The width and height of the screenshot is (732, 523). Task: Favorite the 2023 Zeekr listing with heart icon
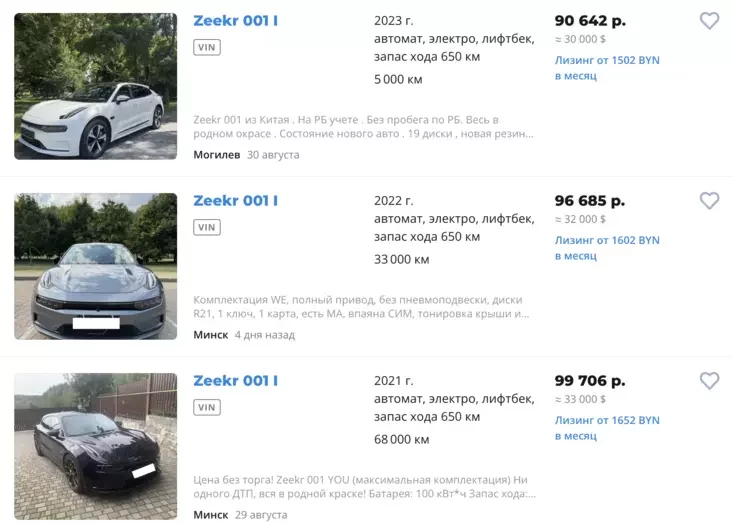709,21
